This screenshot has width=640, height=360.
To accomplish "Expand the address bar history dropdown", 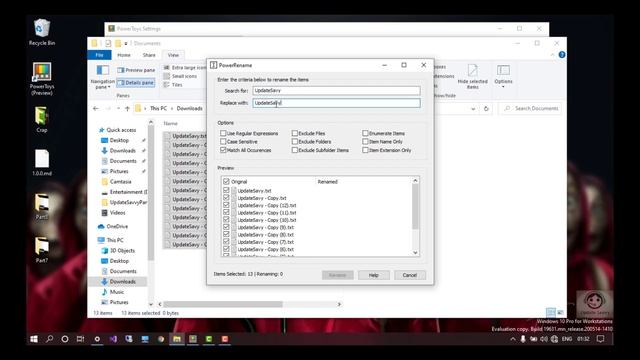I will tap(473, 109).
